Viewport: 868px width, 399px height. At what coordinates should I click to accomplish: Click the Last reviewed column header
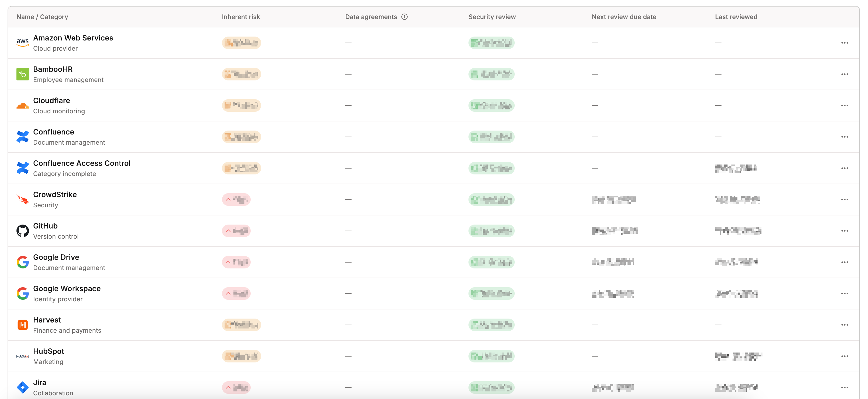click(736, 17)
